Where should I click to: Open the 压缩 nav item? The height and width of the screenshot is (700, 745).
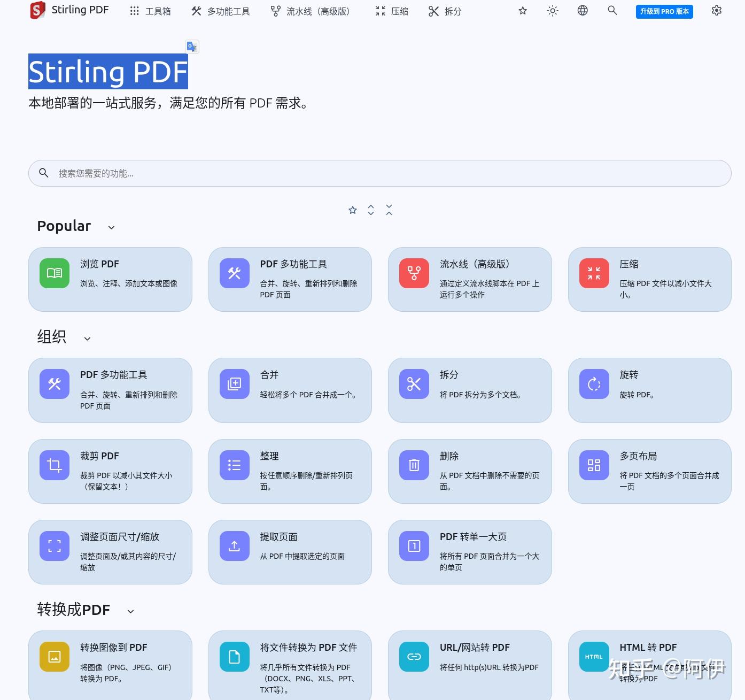tap(392, 11)
